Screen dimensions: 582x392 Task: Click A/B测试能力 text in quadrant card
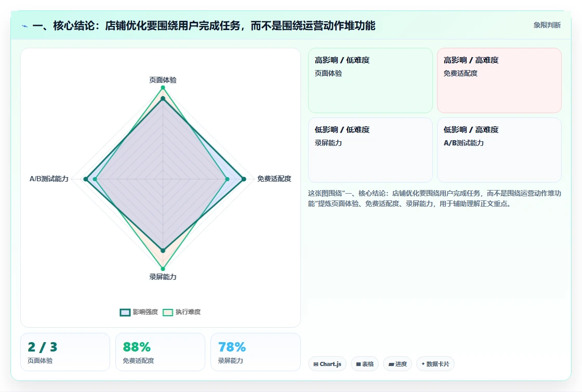click(464, 143)
